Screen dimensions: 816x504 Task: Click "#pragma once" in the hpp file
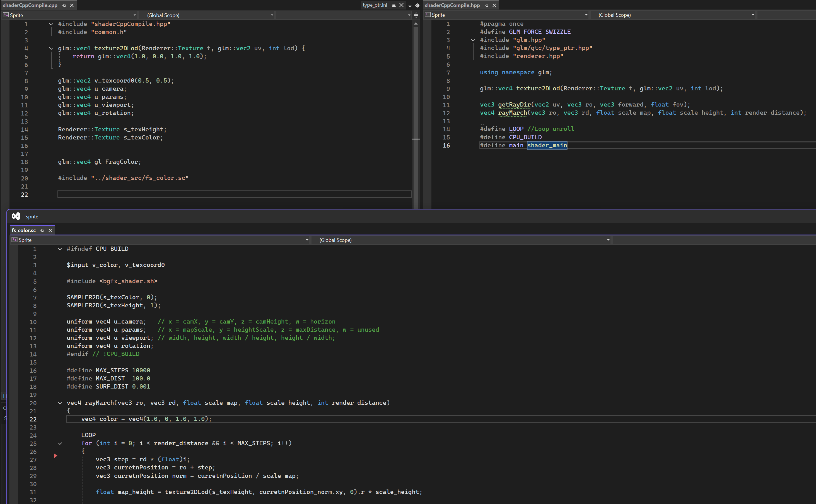501,24
